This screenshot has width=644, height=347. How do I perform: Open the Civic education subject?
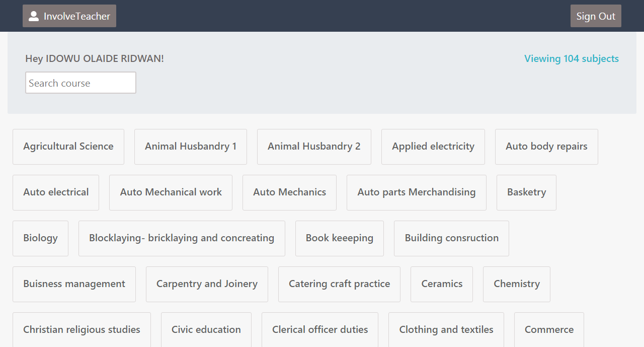206,329
